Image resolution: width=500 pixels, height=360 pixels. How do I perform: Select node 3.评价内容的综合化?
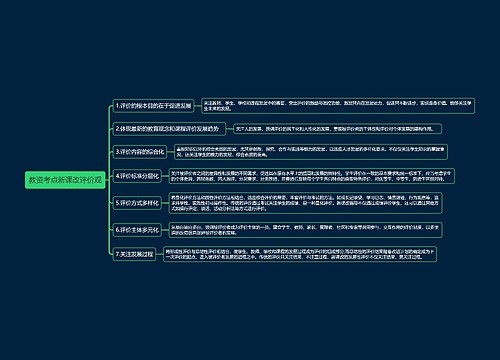click(x=140, y=152)
